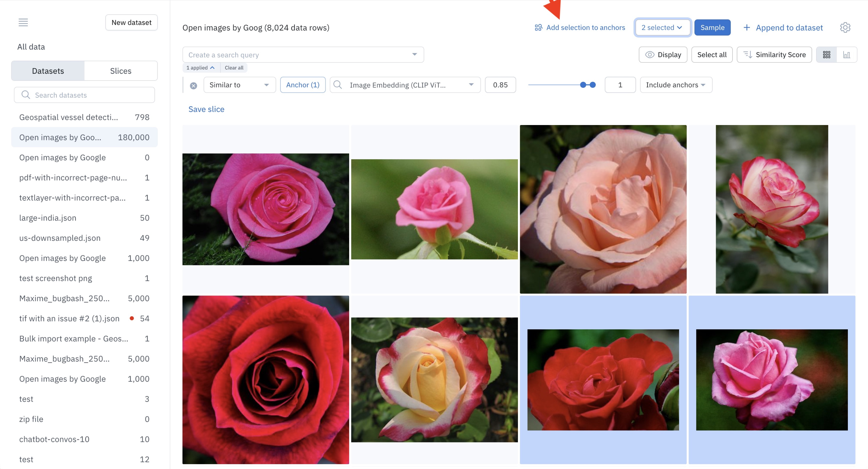Open tif with an issue #2 dataset
868x469 pixels.
[x=84, y=318]
